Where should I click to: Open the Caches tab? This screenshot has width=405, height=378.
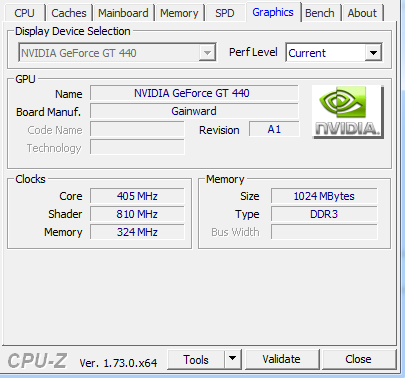[x=69, y=13]
